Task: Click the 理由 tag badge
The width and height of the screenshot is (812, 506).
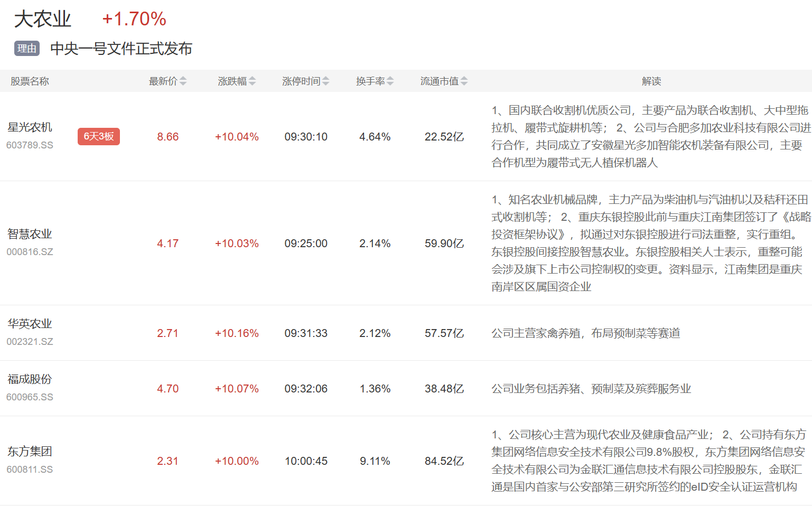Action: point(27,49)
